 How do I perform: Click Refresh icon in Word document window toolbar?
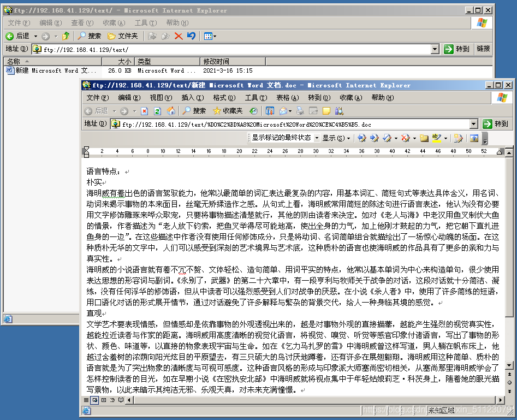click(158, 111)
